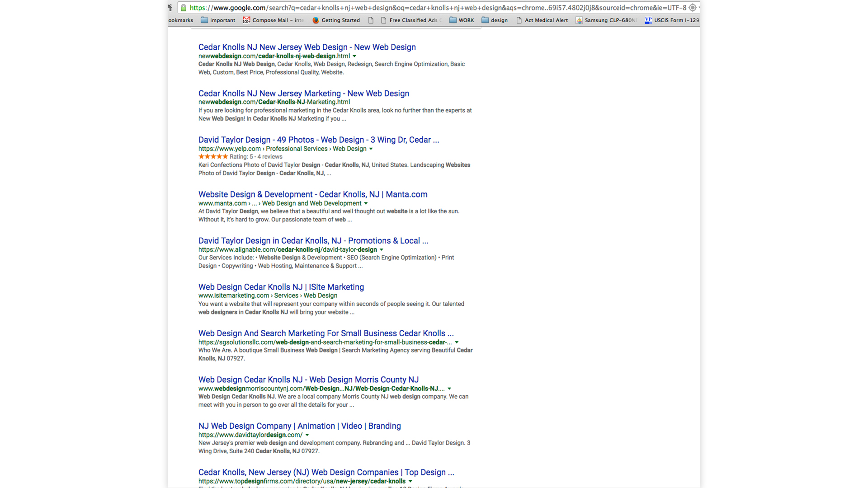Click 'Rating: 5 - 4 reviews' text
Viewport: 868px width, 488px height.
(256, 157)
